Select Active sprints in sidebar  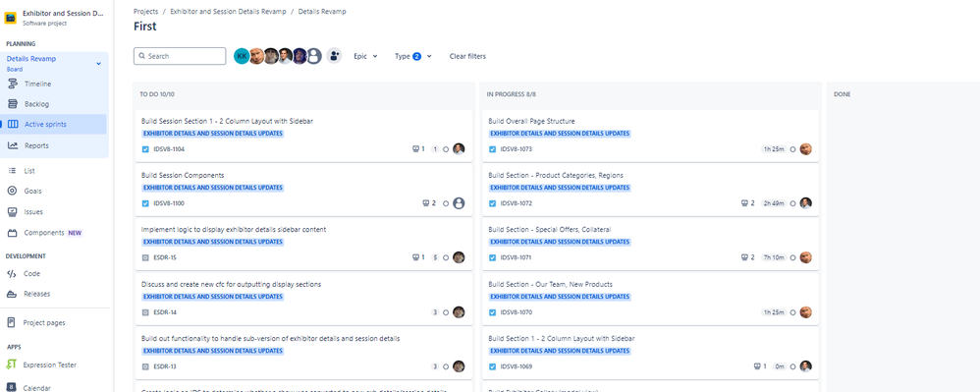tap(53, 124)
